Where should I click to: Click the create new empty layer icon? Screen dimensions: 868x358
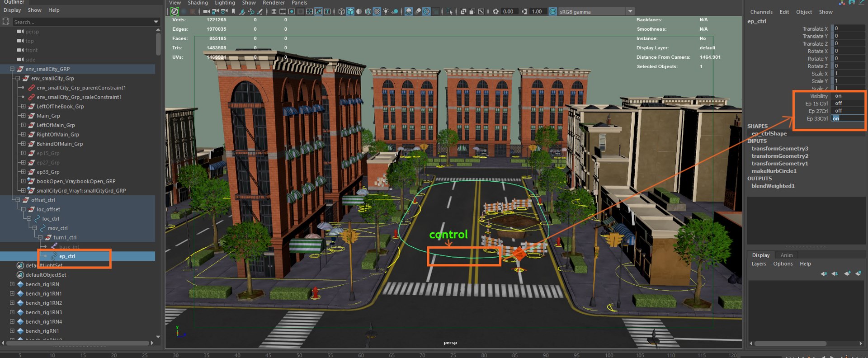847,273
